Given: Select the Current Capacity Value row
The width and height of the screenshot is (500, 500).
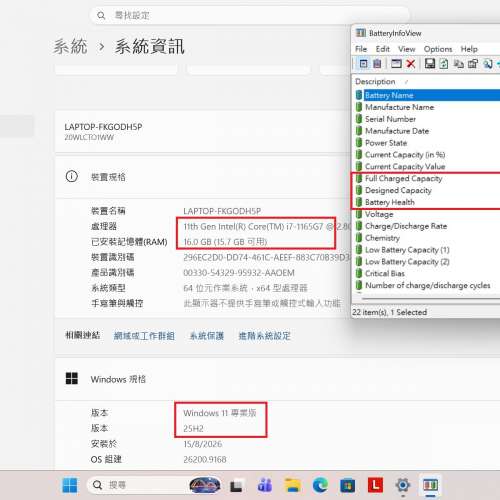Looking at the screenshot, I should (427, 166).
